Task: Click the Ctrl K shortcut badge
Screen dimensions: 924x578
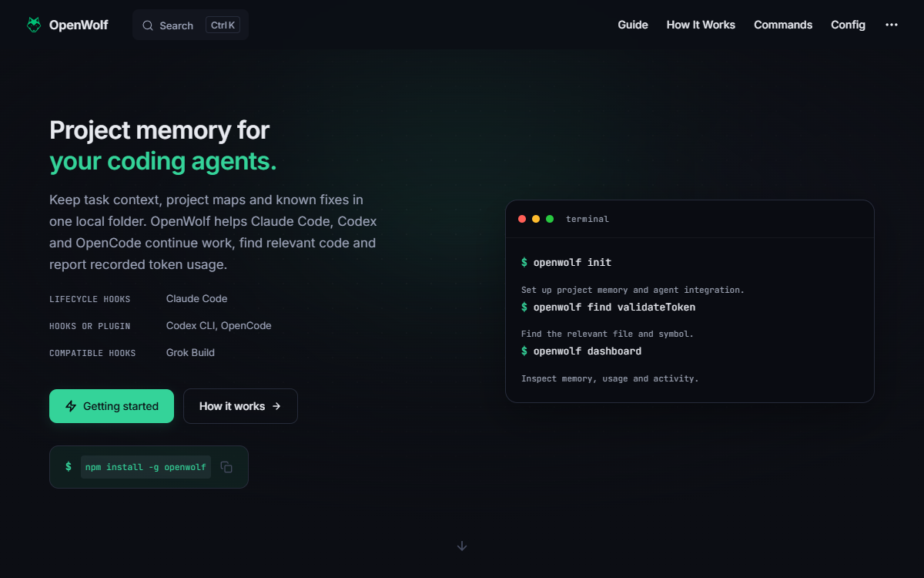Action: point(223,25)
